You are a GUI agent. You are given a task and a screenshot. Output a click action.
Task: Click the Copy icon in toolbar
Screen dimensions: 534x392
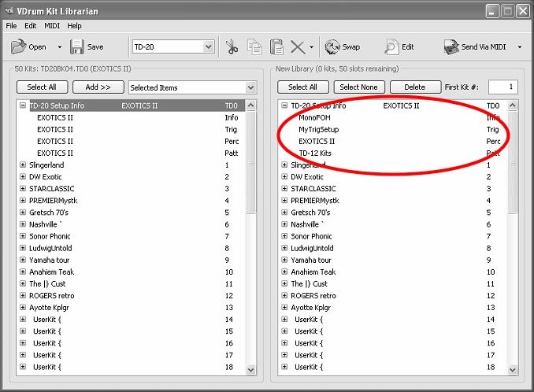click(254, 47)
